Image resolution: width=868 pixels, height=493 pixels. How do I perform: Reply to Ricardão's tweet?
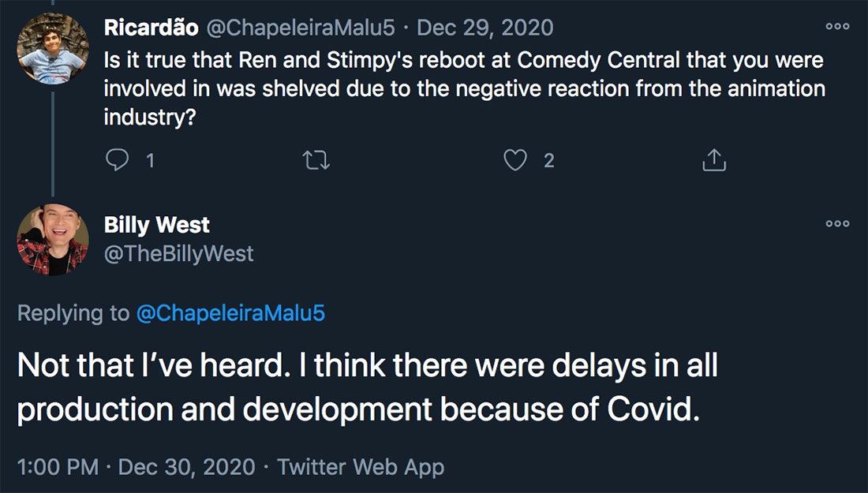pyautogui.click(x=117, y=161)
